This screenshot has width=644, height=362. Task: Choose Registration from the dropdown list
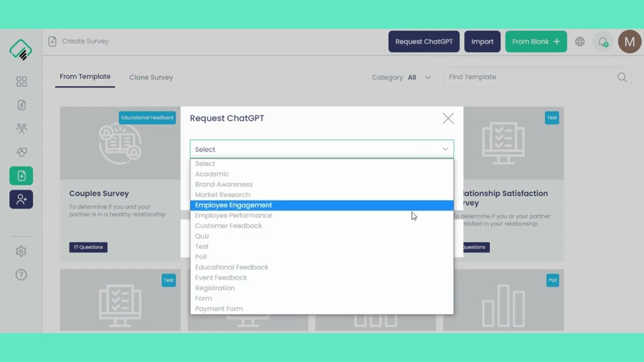click(322, 288)
